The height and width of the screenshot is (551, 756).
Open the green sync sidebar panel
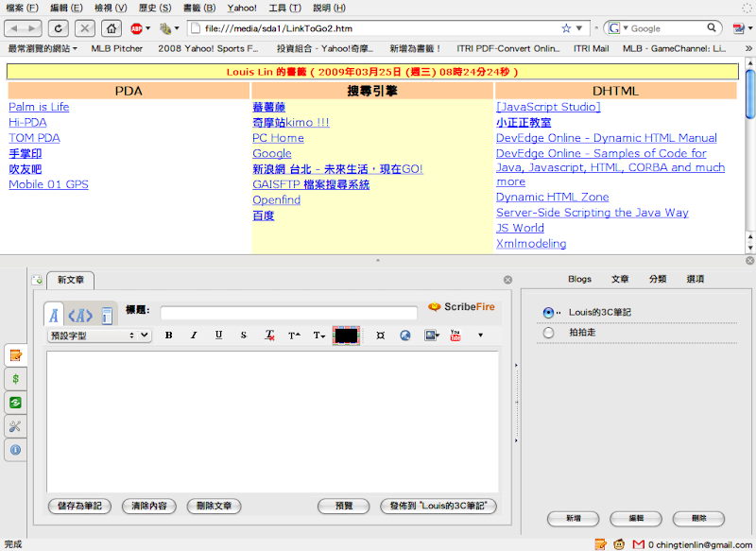click(15, 403)
